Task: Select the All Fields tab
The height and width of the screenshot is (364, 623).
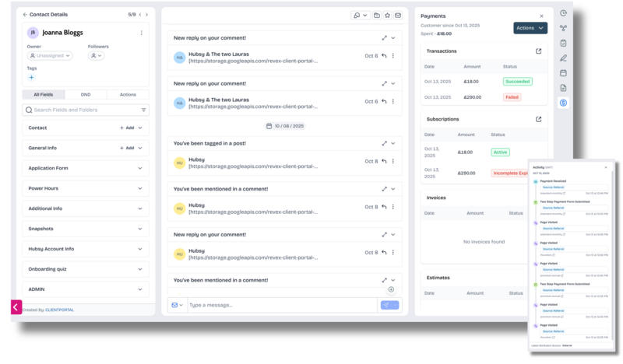Action: tap(43, 94)
